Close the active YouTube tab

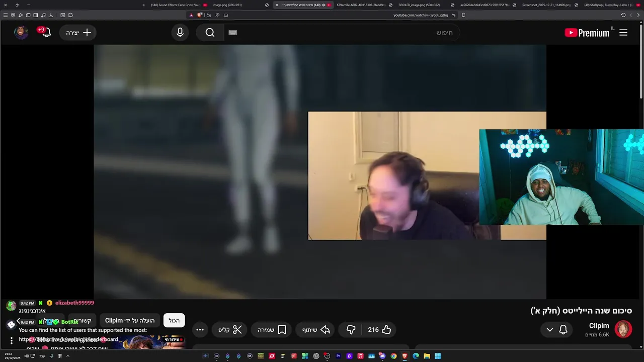click(277, 5)
